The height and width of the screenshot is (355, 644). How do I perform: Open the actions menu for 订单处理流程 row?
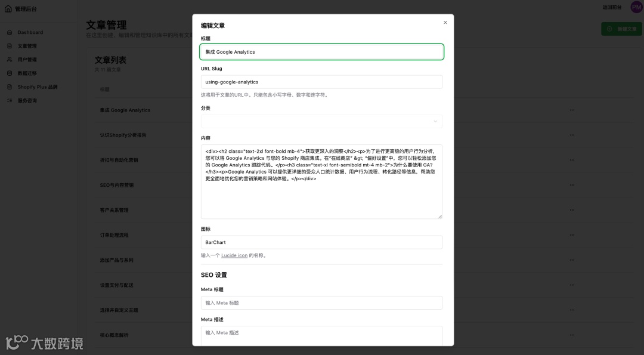572,235
